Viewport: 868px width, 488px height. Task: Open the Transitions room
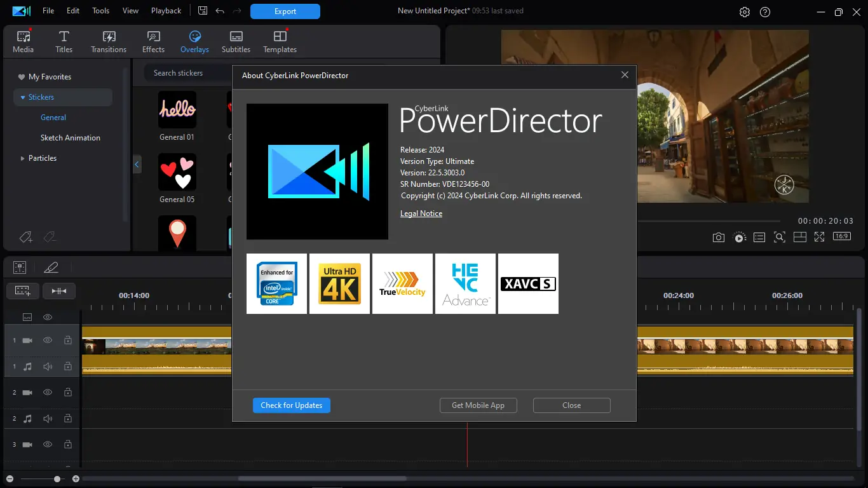point(109,42)
